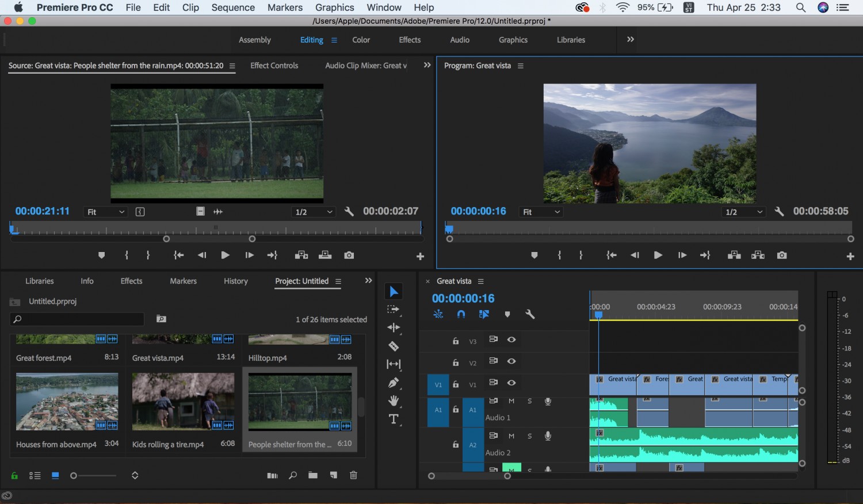863x504 pixels.
Task: Open Program monitor Fit zoom dropdown
Action: 540,212
